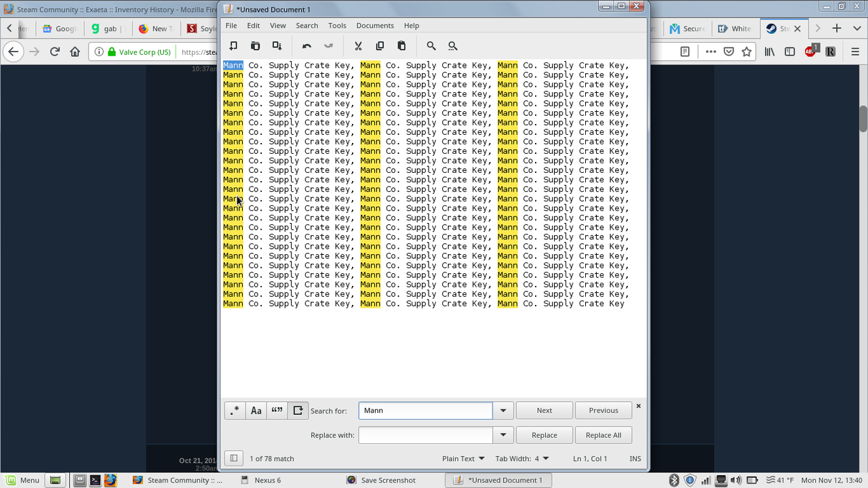Image resolution: width=868 pixels, height=488 pixels.
Task: Go back in the Firefox window
Action: (14, 52)
